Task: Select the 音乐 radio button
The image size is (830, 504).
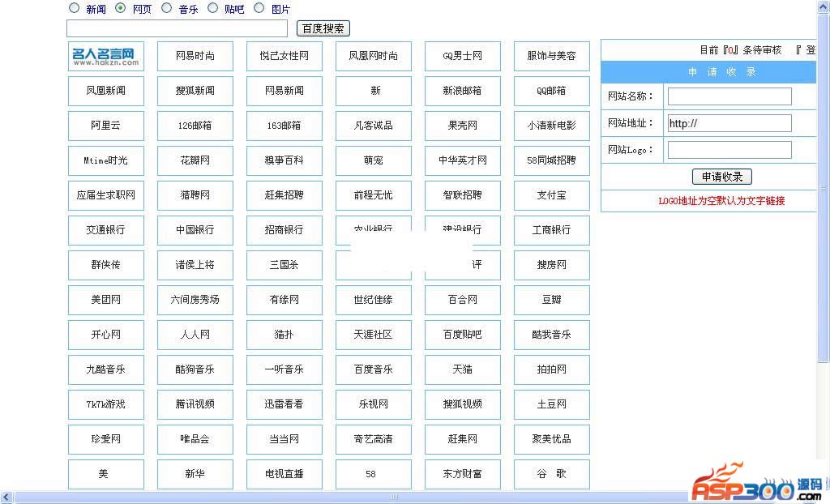Action: point(167,8)
